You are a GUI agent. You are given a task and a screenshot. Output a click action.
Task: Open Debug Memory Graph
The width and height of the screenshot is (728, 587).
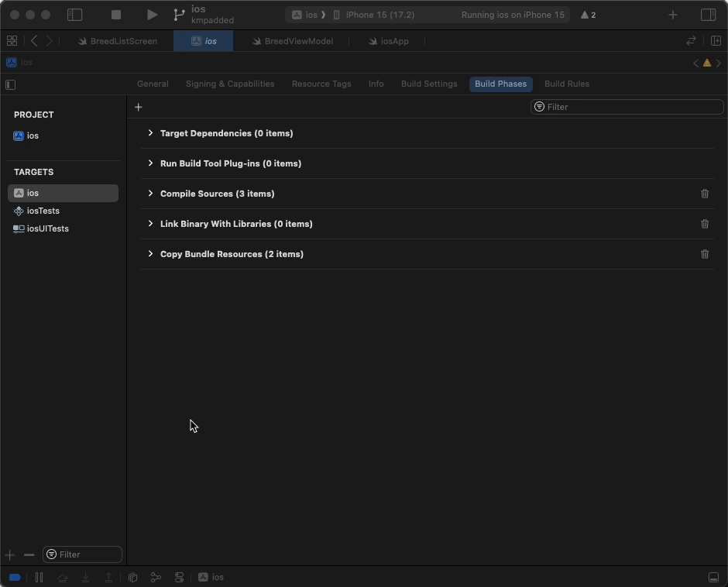tap(156, 577)
